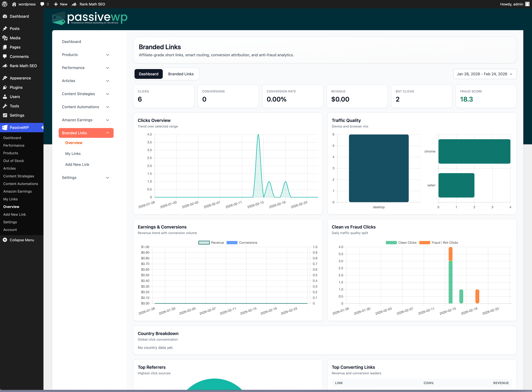The width and height of the screenshot is (532, 392).
Task: Open the Appearance paintbrush icon
Action: click(5, 78)
